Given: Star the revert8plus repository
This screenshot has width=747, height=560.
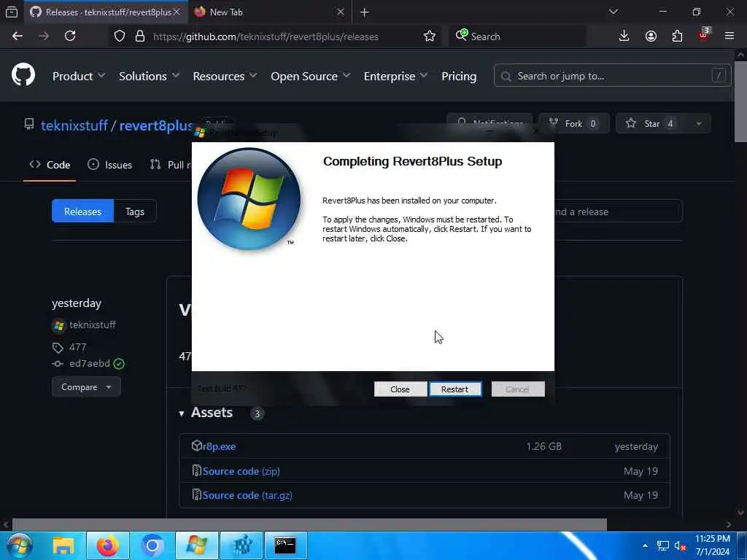Looking at the screenshot, I should 651,124.
